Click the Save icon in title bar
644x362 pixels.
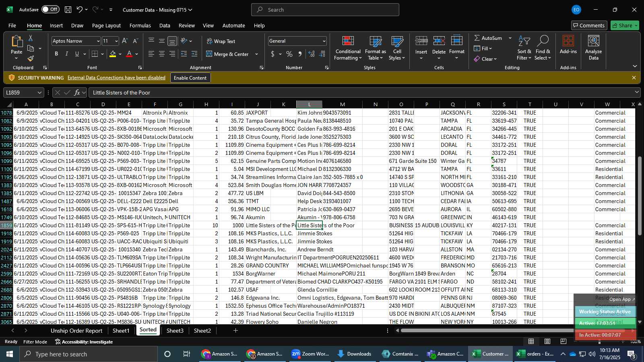pos(68,10)
